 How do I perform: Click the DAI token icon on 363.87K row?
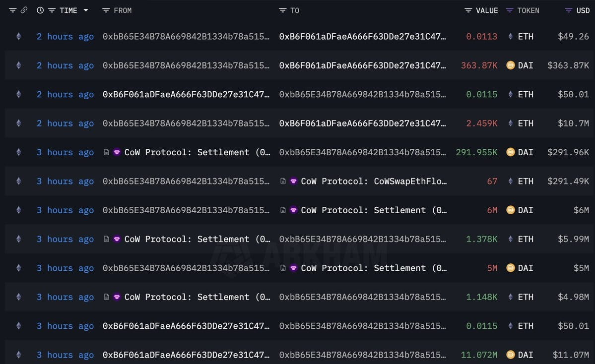coord(510,65)
